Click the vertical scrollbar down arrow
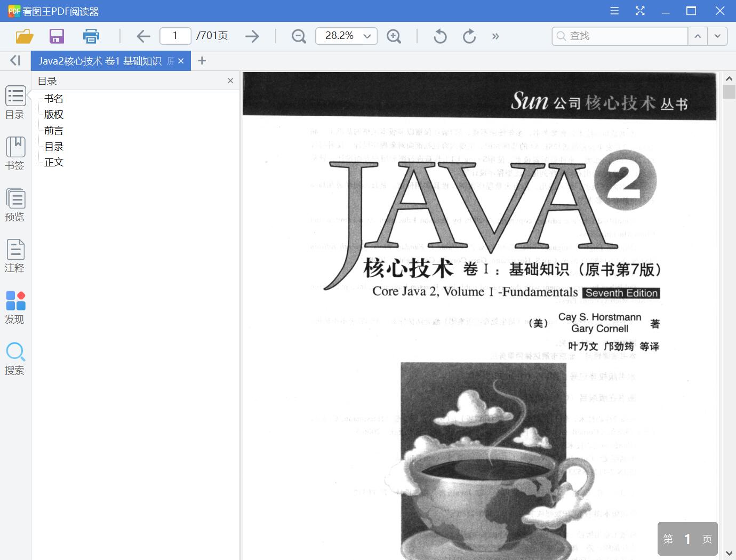This screenshot has height=560, width=736. pyautogui.click(x=729, y=554)
